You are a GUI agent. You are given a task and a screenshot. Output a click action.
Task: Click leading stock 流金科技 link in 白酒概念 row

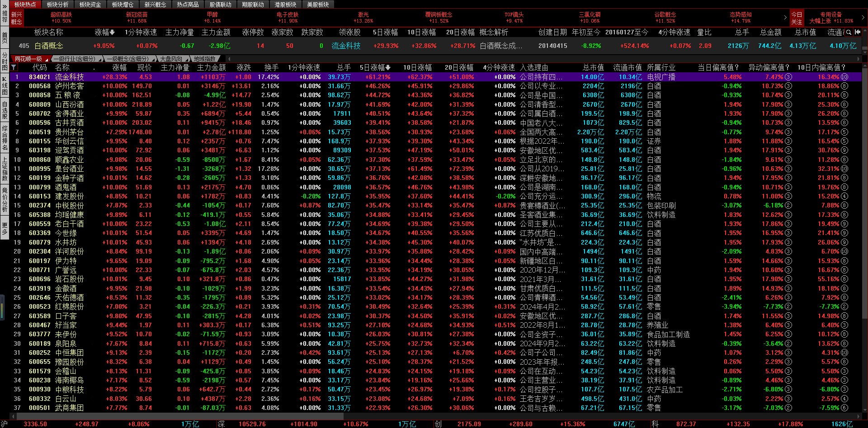point(346,46)
